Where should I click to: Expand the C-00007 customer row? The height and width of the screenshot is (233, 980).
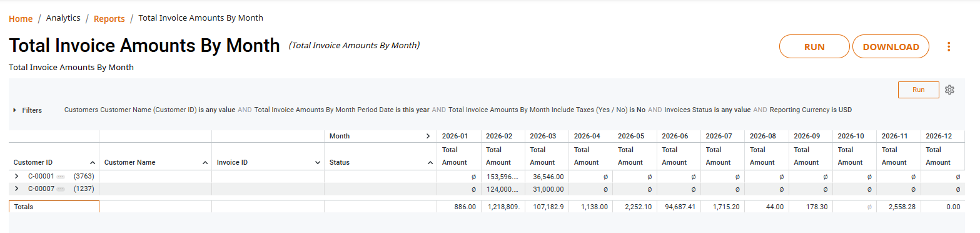17,189
